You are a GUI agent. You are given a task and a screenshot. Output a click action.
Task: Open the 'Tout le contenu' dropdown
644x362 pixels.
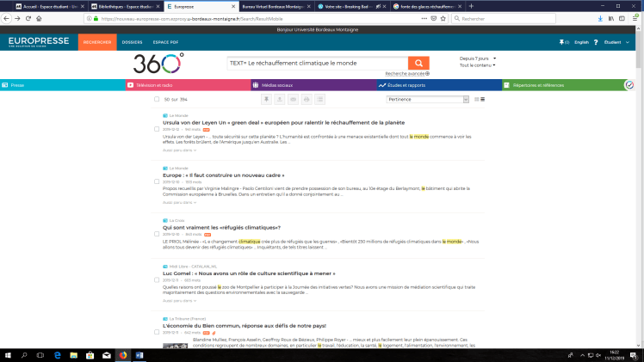tap(478, 65)
